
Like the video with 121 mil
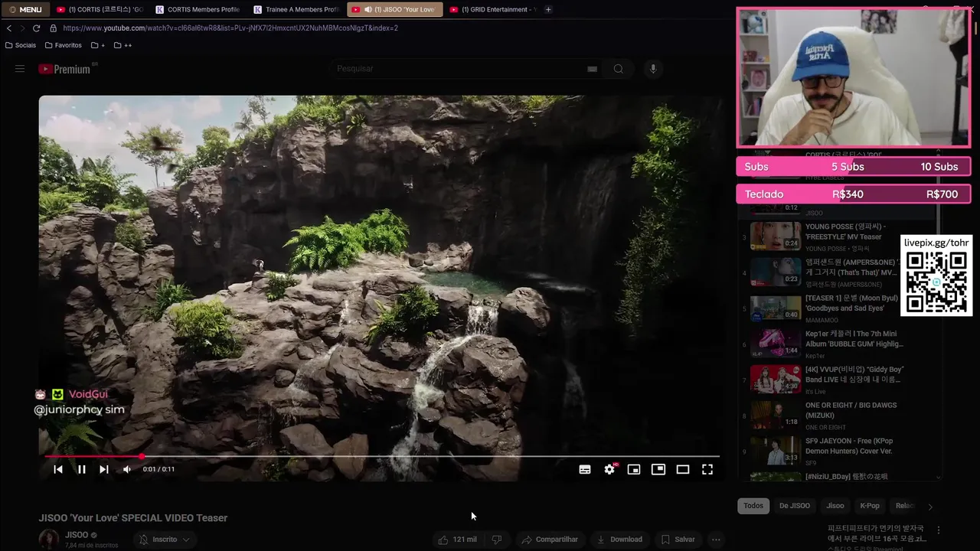coord(457,540)
